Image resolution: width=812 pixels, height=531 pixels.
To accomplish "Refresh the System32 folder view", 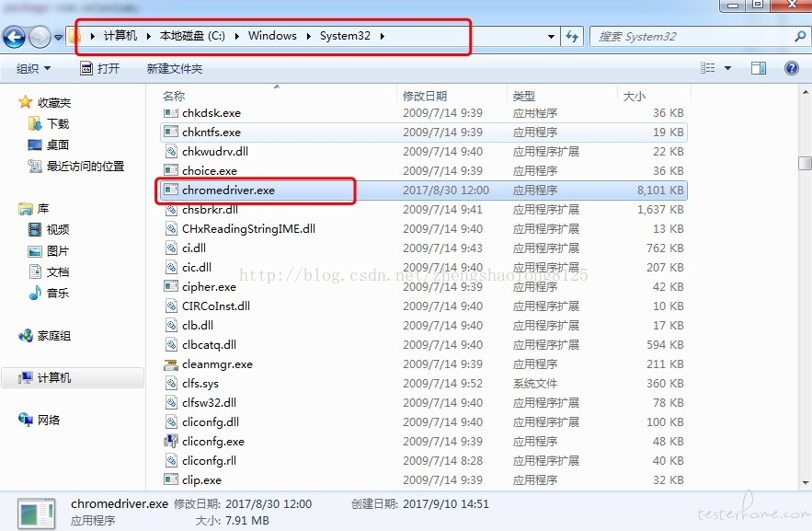I will point(572,36).
